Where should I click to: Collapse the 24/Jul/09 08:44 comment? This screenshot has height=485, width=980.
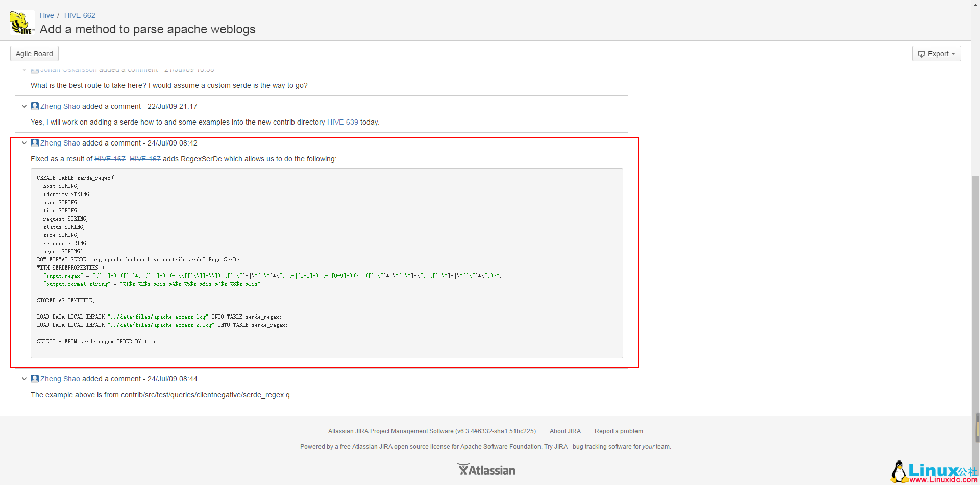[x=24, y=379]
